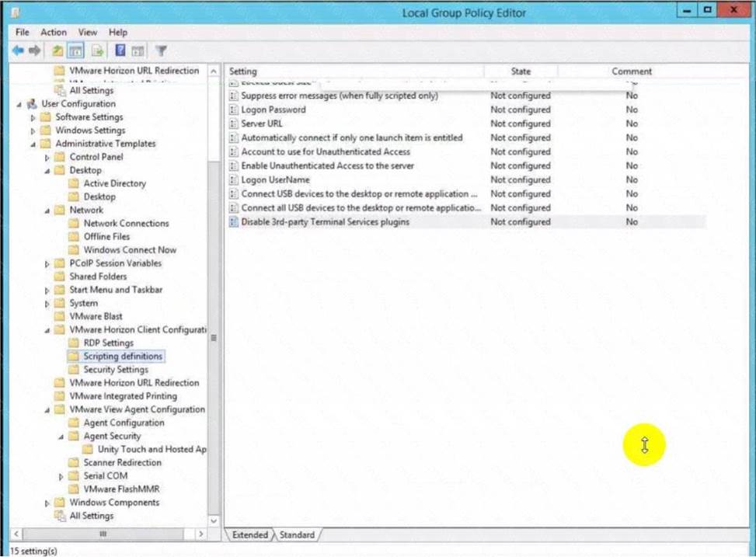Collapse the Network node
The width and height of the screenshot is (756, 557).
[x=47, y=211]
